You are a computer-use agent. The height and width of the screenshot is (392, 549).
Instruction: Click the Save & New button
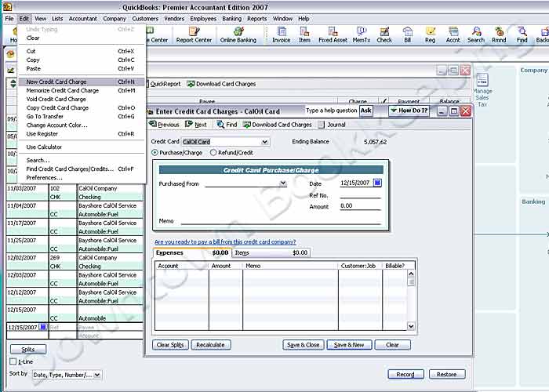coord(349,345)
